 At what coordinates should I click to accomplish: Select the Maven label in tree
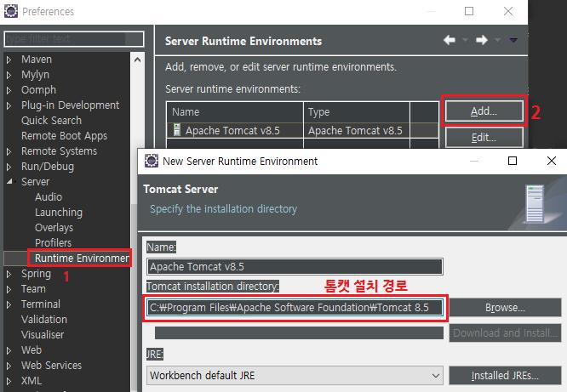coord(37,60)
